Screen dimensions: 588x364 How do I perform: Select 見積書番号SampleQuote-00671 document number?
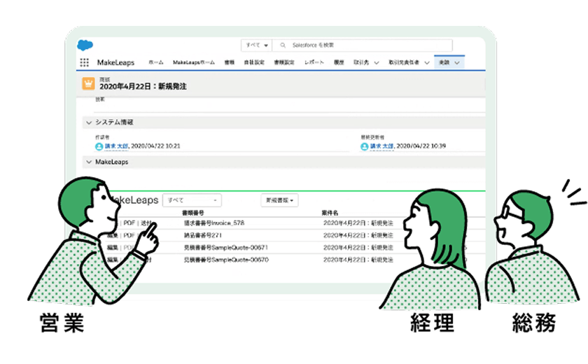tap(225, 248)
